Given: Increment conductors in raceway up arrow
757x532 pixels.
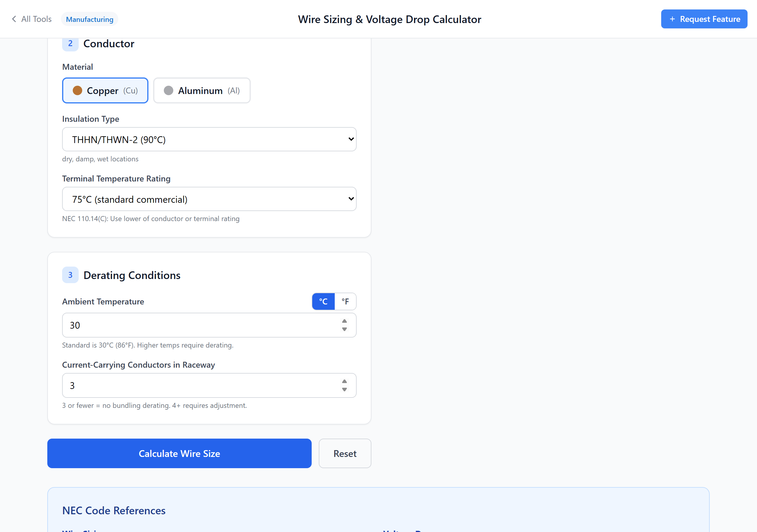Looking at the screenshot, I should coord(344,381).
